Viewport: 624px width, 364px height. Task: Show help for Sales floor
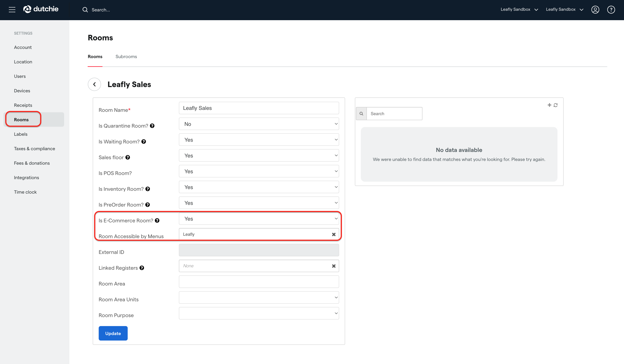128,157
